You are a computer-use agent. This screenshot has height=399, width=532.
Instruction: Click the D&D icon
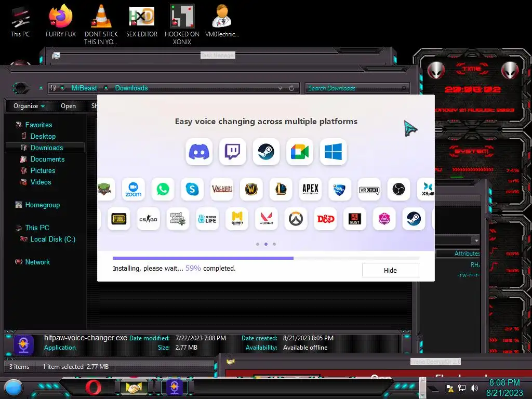pyautogui.click(x=325, y=219)
